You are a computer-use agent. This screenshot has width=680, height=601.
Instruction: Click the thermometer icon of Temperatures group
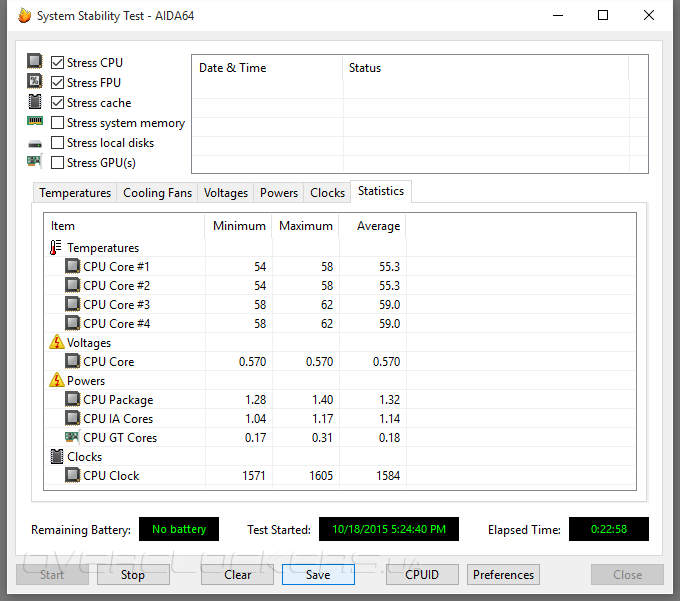click(56, 248)
